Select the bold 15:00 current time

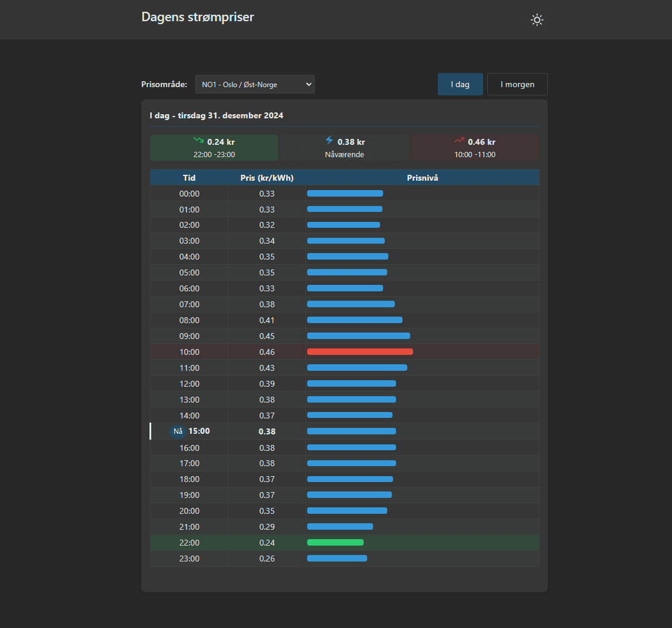199,431
